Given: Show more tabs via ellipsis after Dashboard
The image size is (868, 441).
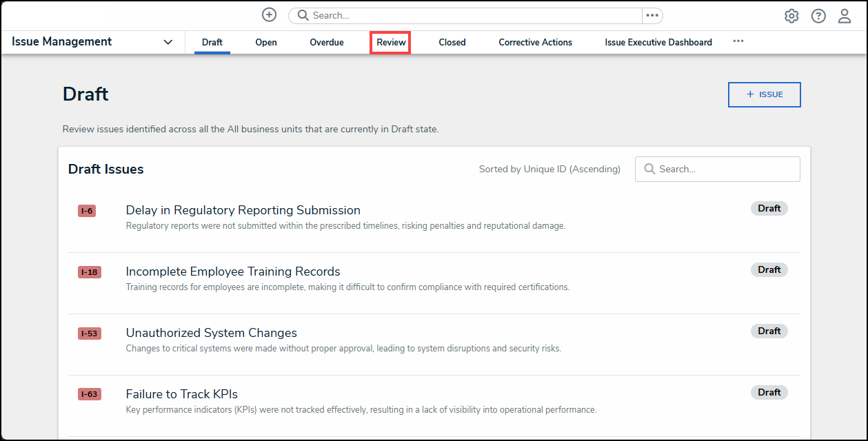Looking at the screenshot, I should [x=738, y=41].
